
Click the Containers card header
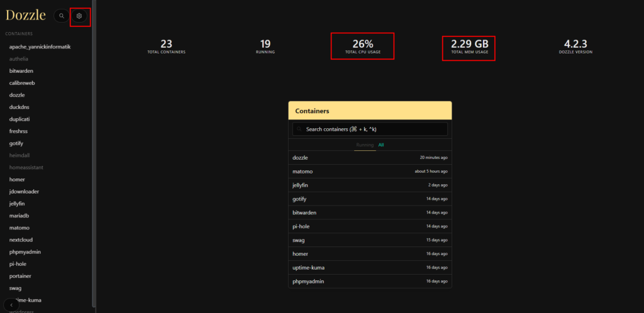pyautogui.click(x=370, y=111)
